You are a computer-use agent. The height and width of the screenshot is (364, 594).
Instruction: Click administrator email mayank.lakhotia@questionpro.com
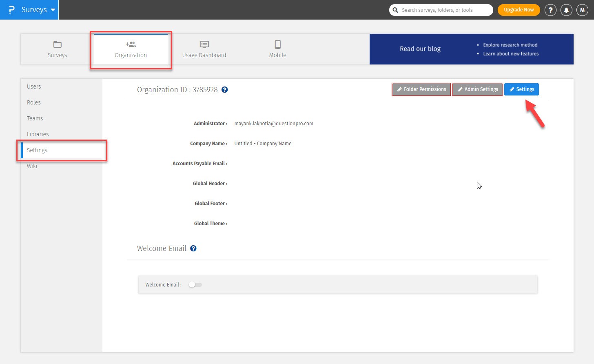coord(274,124)
